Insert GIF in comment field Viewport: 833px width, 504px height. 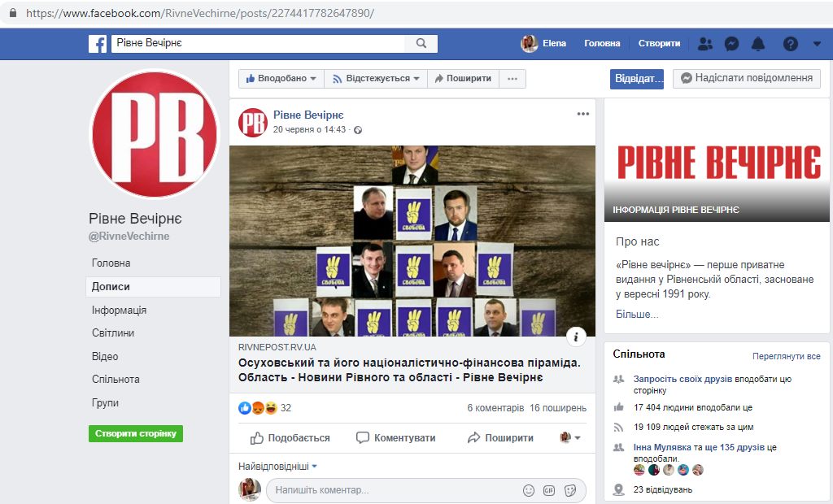point(549,490)
